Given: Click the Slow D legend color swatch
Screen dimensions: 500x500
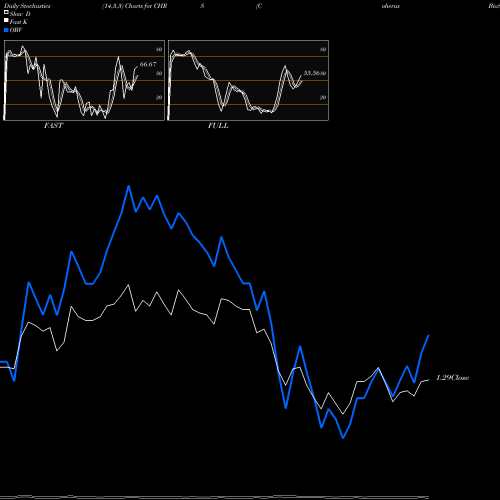Looking at the screenshot, I should [6, 12].
